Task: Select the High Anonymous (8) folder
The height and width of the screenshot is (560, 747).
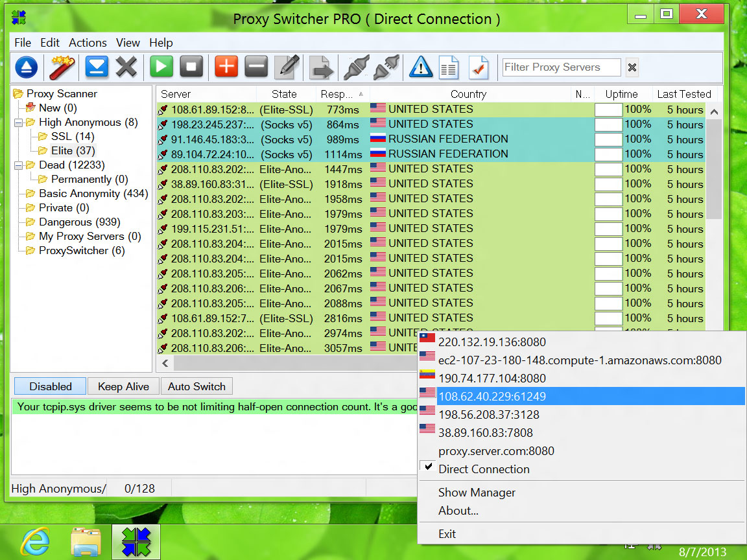Action: click(x=88, y=122)
